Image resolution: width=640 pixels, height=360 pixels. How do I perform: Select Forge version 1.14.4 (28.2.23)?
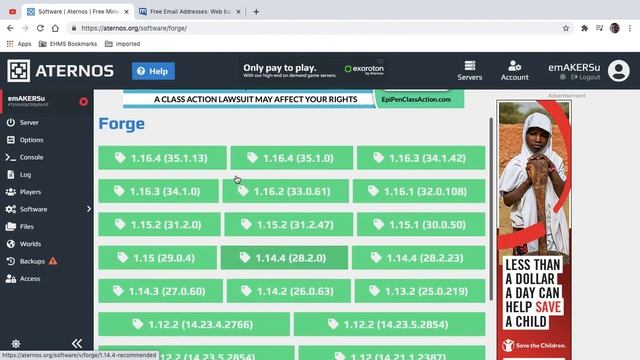(418, 258)
